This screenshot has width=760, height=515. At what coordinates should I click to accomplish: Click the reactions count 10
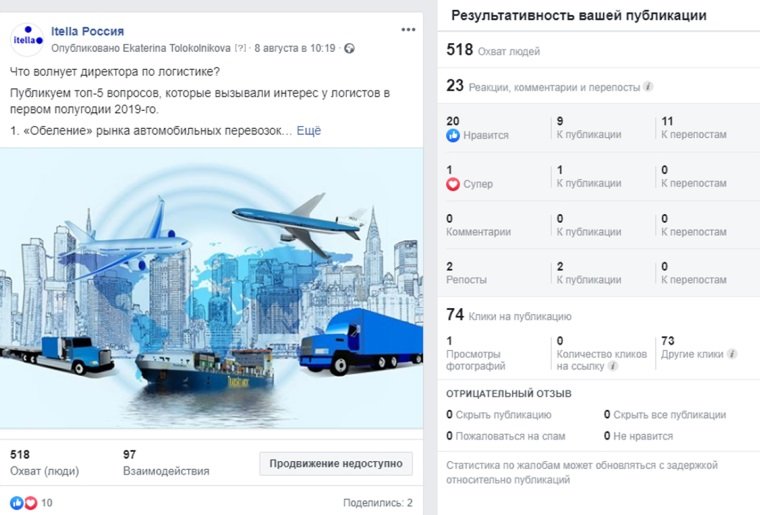[x=47, y=503]
